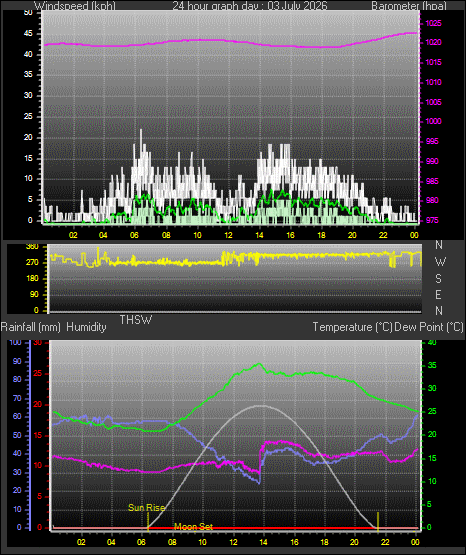Click the yellow sunset marker line near 22
466x555 pixels.
point(378,522)
